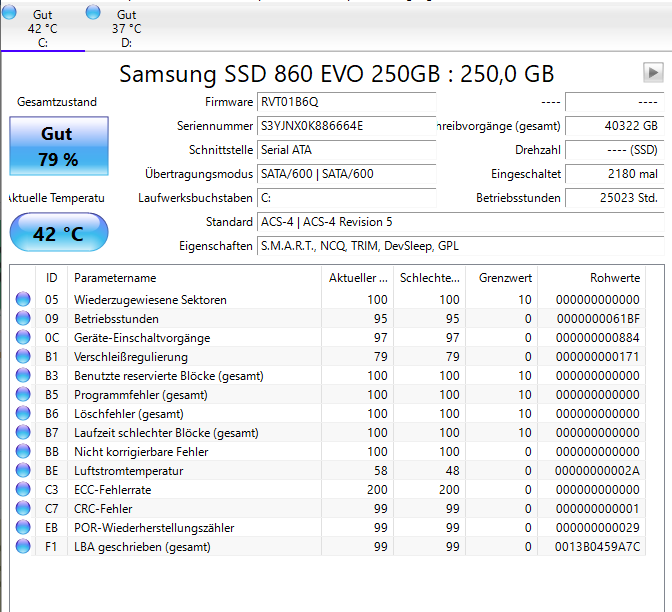
Task: Click the Standard field ACS-4 Revision 5
Action: coord(460,222)
